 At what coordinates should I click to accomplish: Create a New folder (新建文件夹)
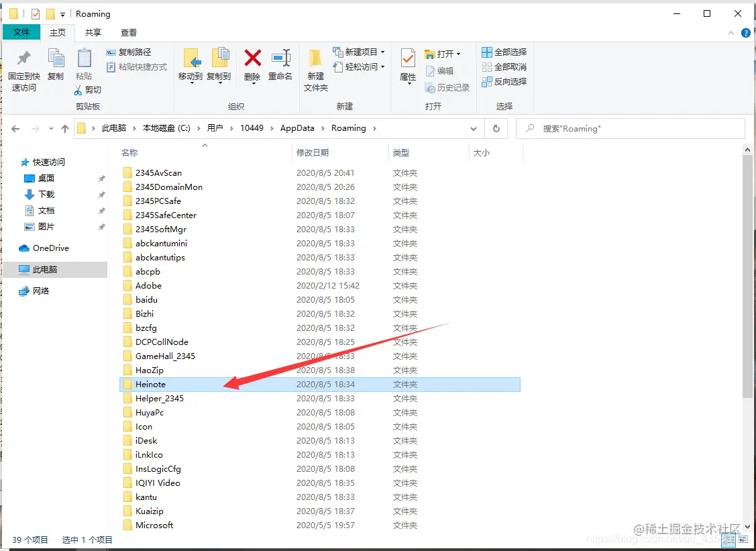click(316, 70)
